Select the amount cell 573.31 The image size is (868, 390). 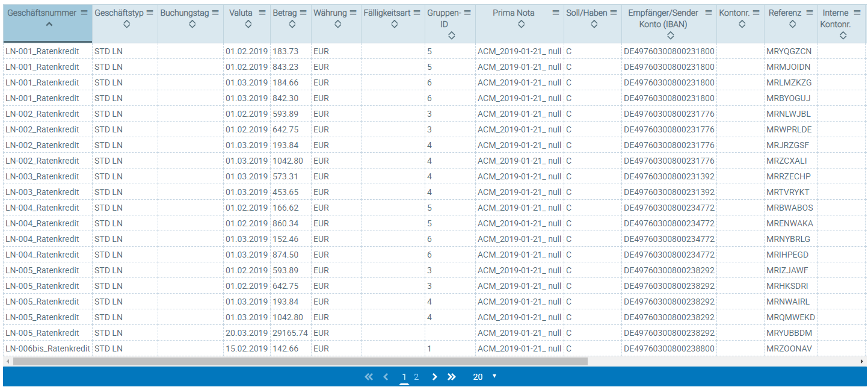click(290, 176)
